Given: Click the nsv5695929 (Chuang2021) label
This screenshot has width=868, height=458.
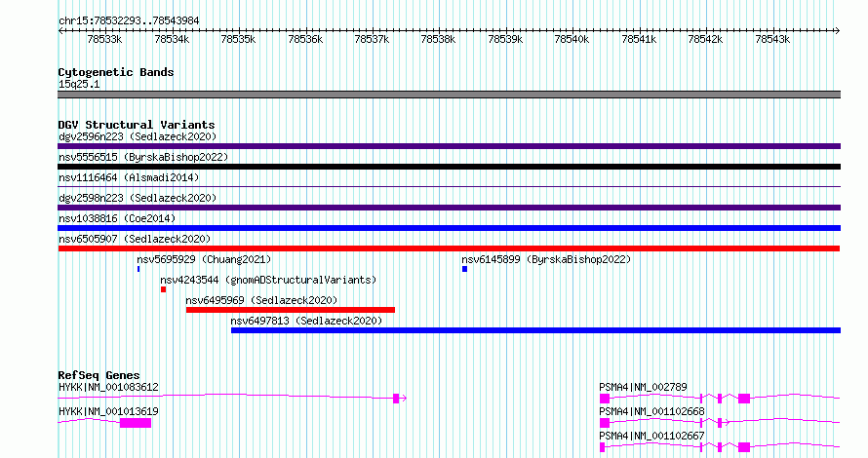Looking at the screenshot, I should (x=204, y=259).
